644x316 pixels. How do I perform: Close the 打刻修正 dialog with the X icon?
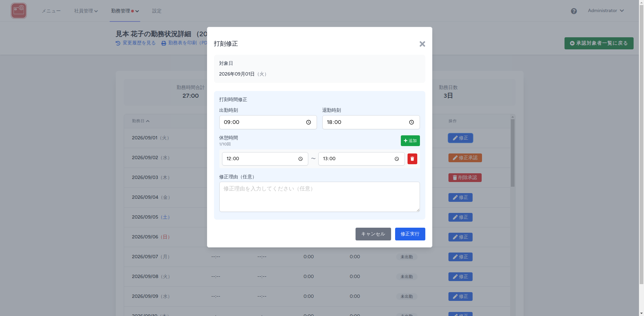422,44
